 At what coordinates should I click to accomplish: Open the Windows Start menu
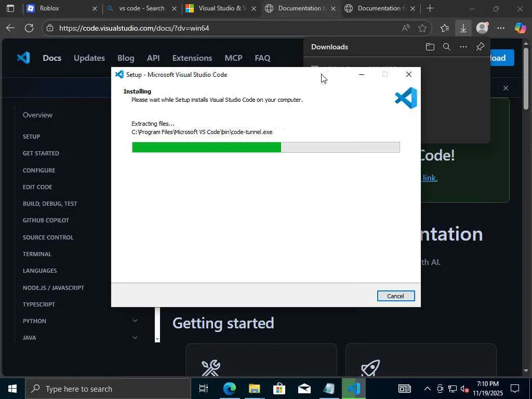point(12,389)
